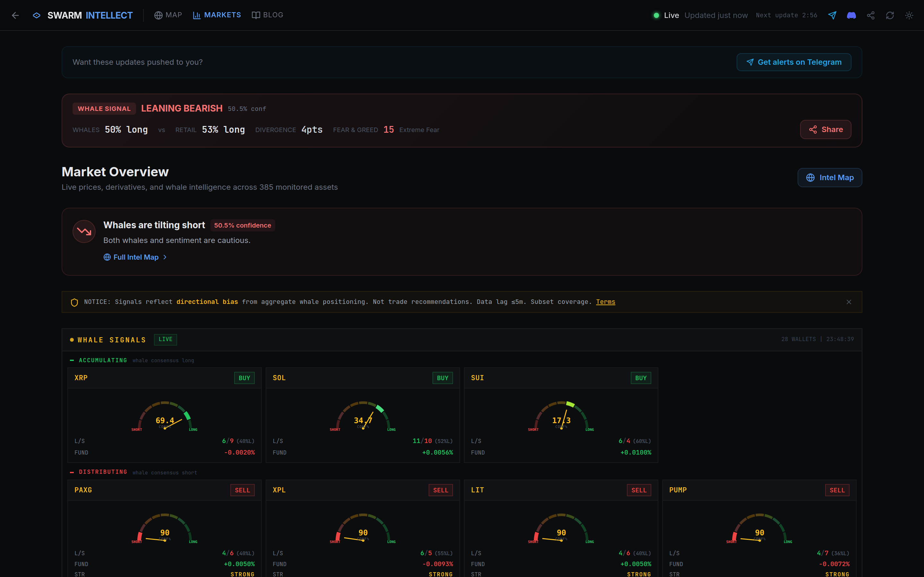This screenshot has height=577, width=924.
Task: Click the header share icon
Action: click(870, 15)
